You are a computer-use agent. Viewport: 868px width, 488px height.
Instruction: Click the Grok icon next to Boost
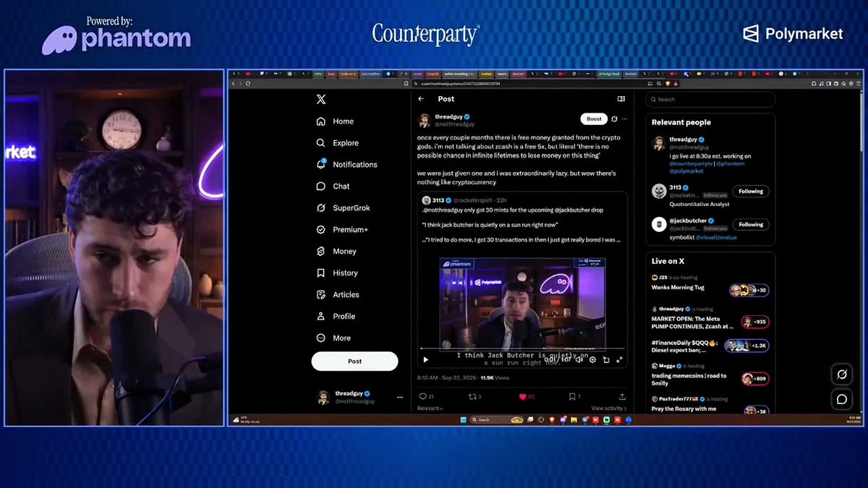[614, 119]
